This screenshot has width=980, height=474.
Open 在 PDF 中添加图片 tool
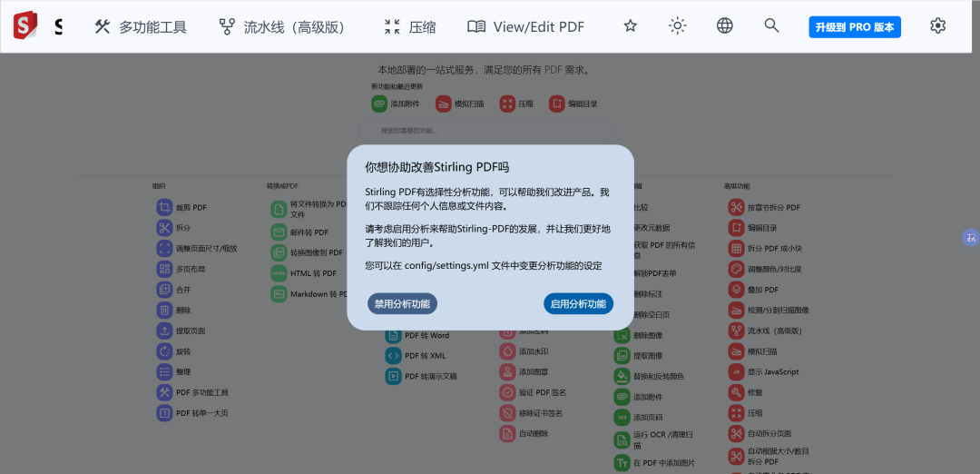click(x=654, y=463)
